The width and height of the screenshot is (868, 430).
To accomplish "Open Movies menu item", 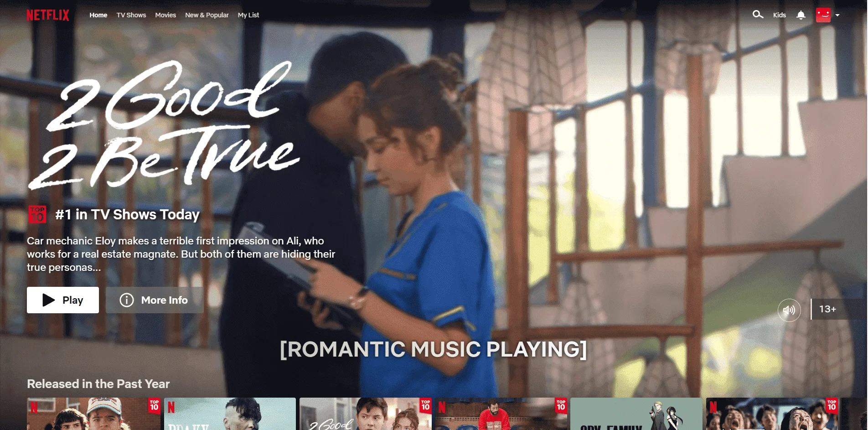I will pyautogui.click(x=165, y=15).
